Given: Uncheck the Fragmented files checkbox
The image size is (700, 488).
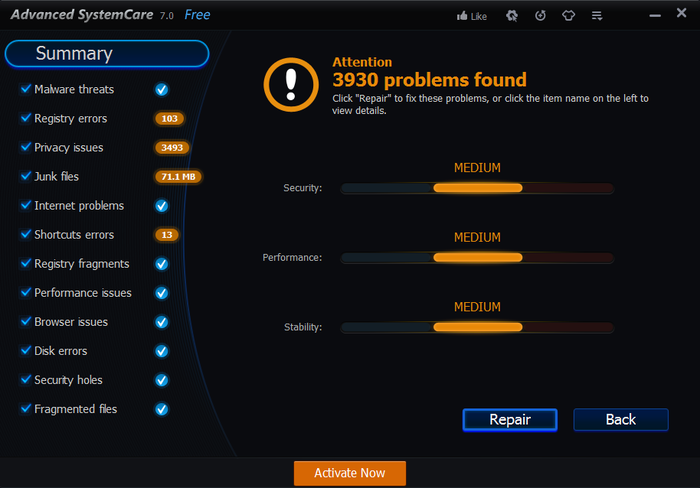Looking at the screenshot, I should [26, 408].
